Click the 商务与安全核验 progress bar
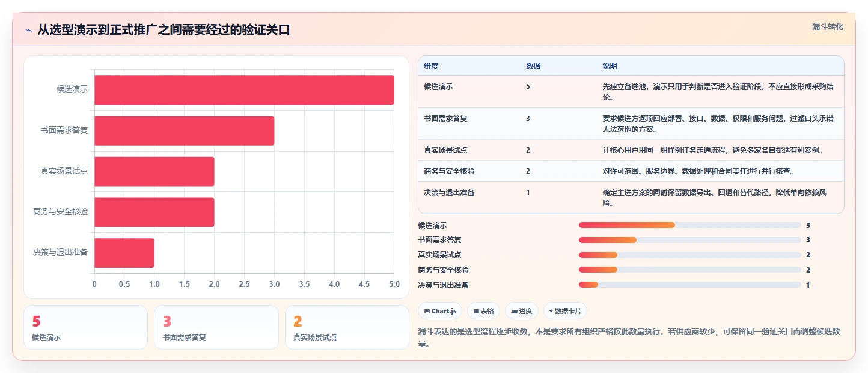The height and width of the screenshot is (373, 868). (690, 270)
